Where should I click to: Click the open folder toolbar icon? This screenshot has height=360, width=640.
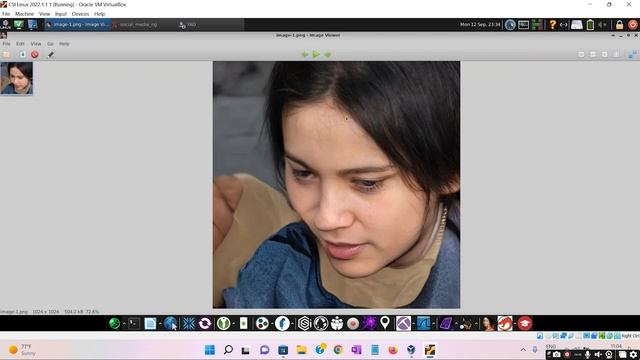point(7,54)
